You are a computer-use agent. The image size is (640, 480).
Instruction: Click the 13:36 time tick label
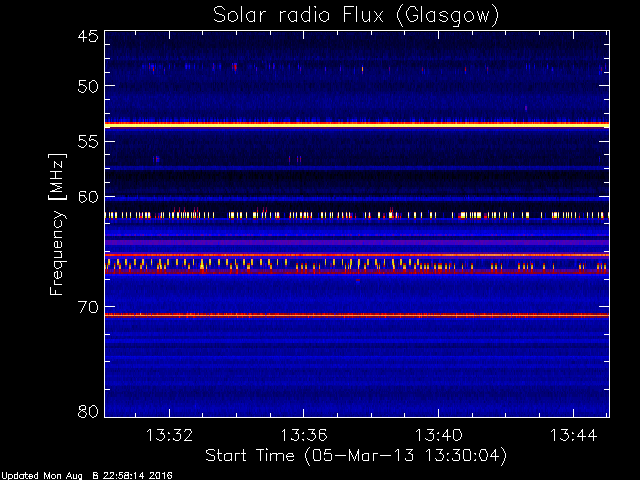[304, 435]
